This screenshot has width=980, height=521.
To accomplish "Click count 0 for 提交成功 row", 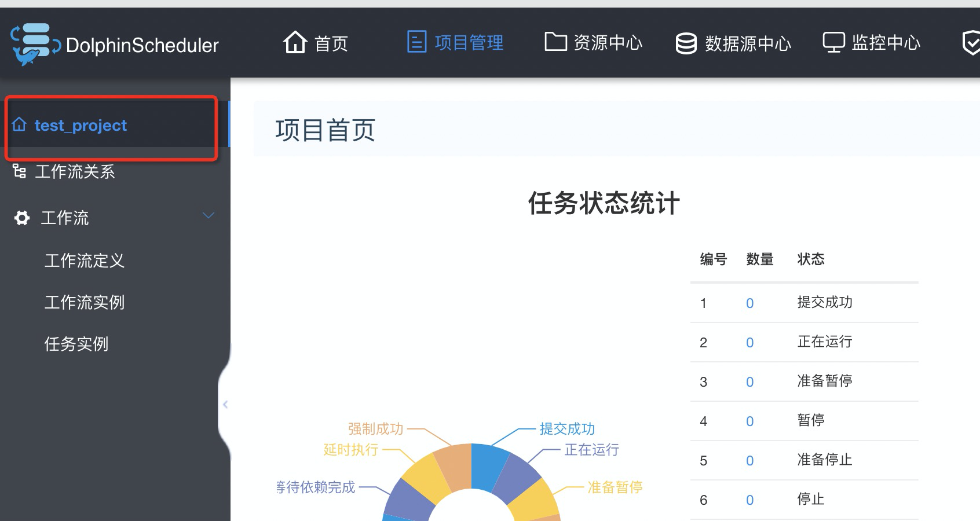I will (750, 303).
